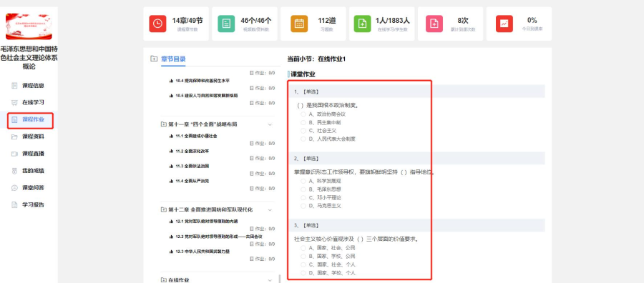Screen dimensions: 644x283
Task: Select option C 国家、社会、个人 for question 3
Action: pos(303,264)
